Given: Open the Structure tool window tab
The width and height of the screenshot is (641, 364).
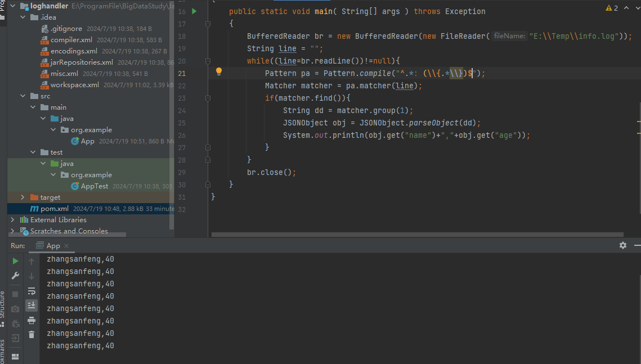Looking at the screenshot, I should tap(3, 305).
